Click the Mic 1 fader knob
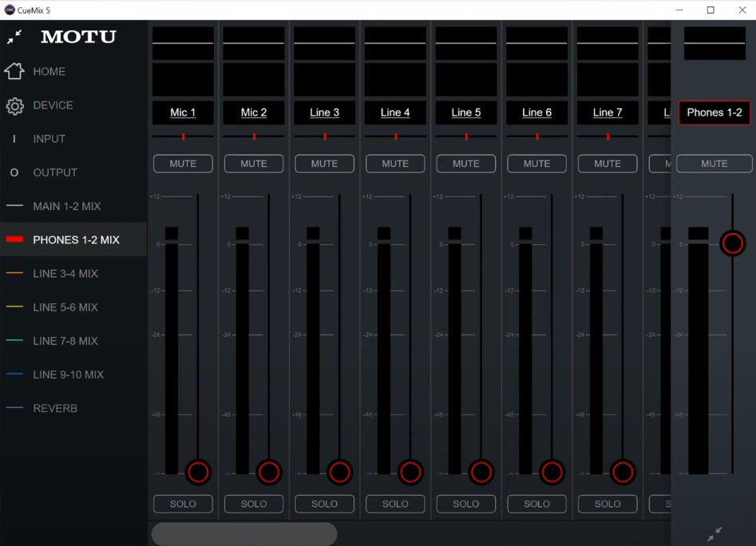The image size is (756, 546). pos(198,472)
